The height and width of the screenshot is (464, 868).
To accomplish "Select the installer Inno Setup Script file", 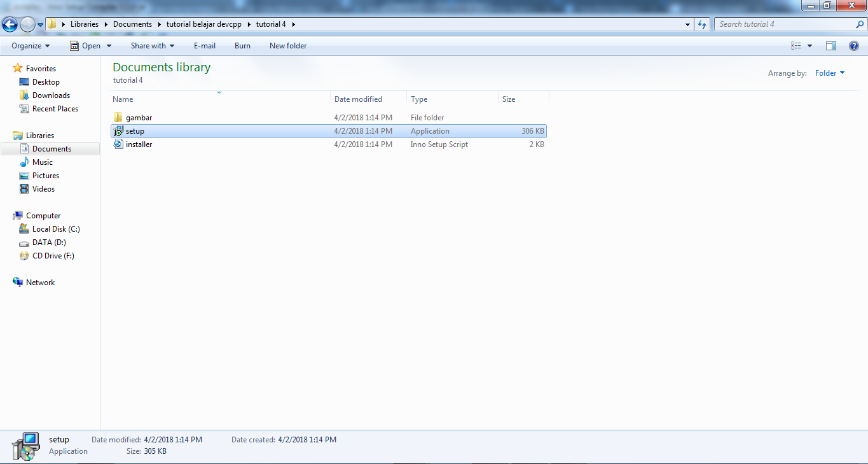I will (x=139, y=144).
